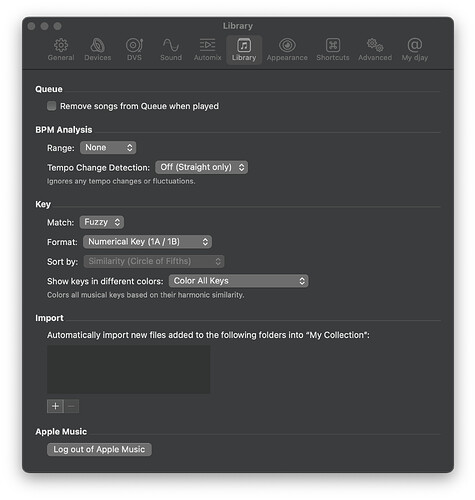Open the DVS turntable icon pane
This screenshot has width=475, height=500.
click(134, 50)
